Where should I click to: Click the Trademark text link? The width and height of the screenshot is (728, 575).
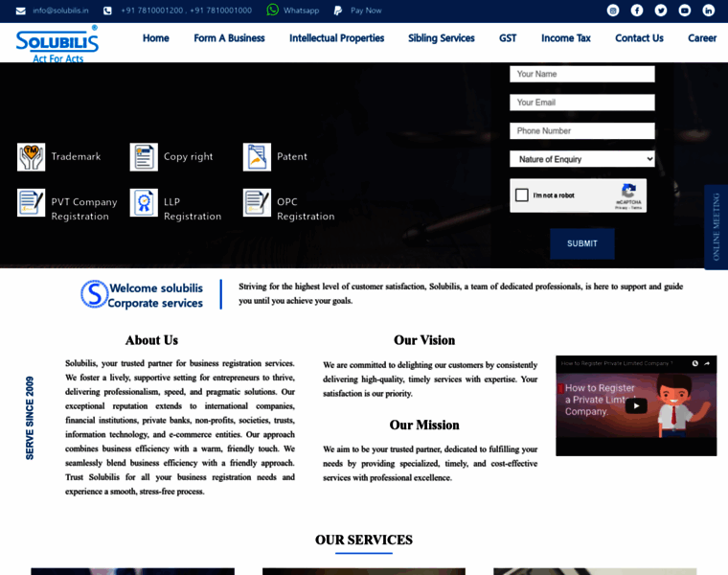pos(76,156)
